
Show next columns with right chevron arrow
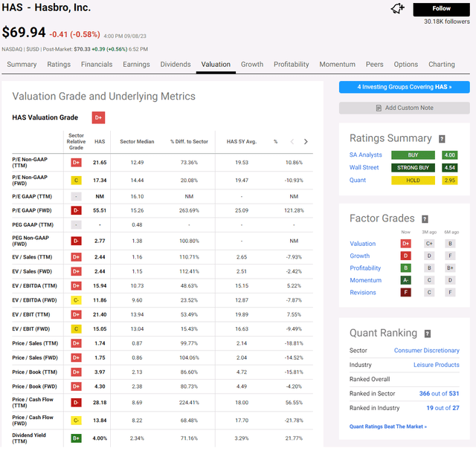coord(306,142)
